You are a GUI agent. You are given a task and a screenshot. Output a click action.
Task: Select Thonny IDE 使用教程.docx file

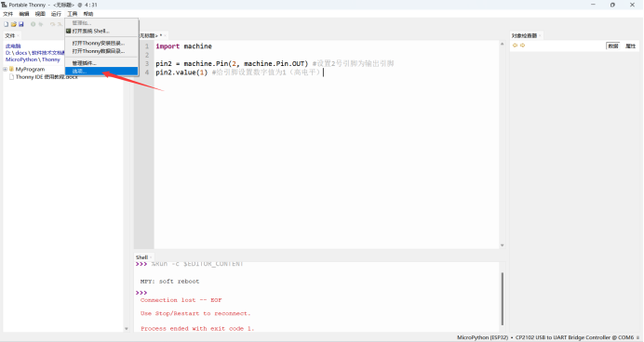tap(47, 77)
